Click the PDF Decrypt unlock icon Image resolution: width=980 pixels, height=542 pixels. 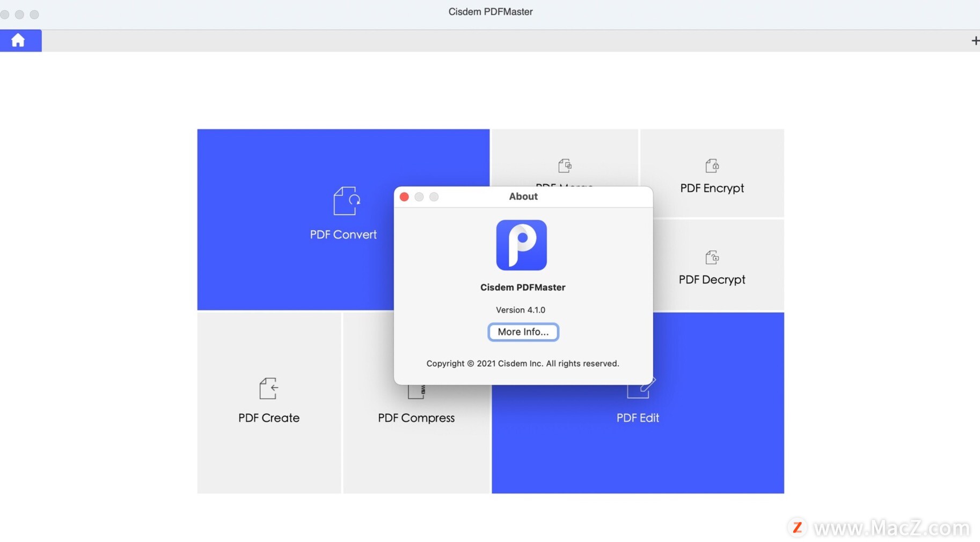click(712, 257)
